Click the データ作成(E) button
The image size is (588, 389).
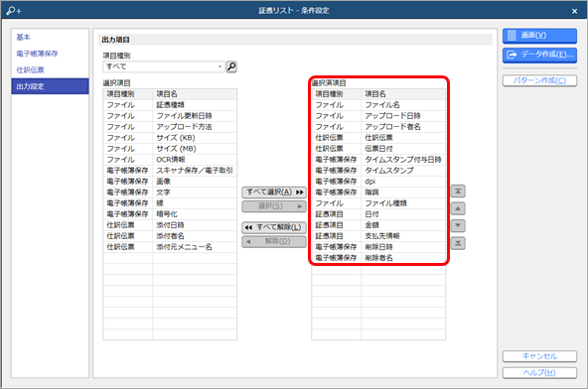[x=539, y=55]
